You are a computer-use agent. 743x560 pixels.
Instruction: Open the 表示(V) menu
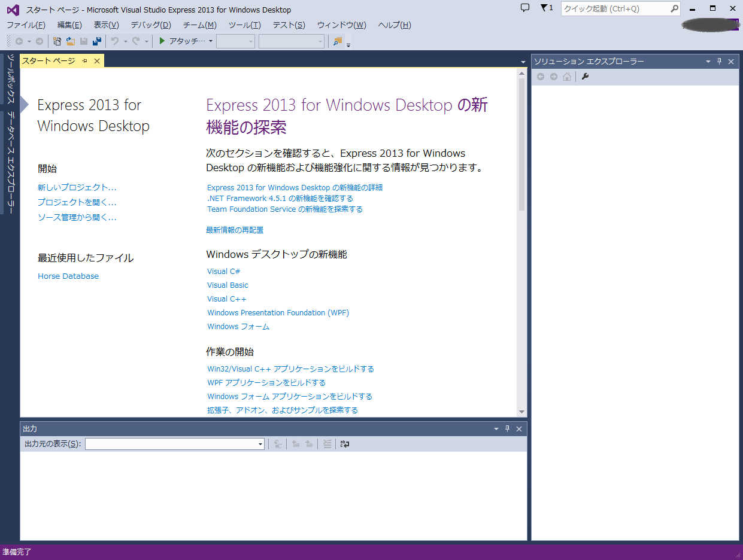pos(106,25)
